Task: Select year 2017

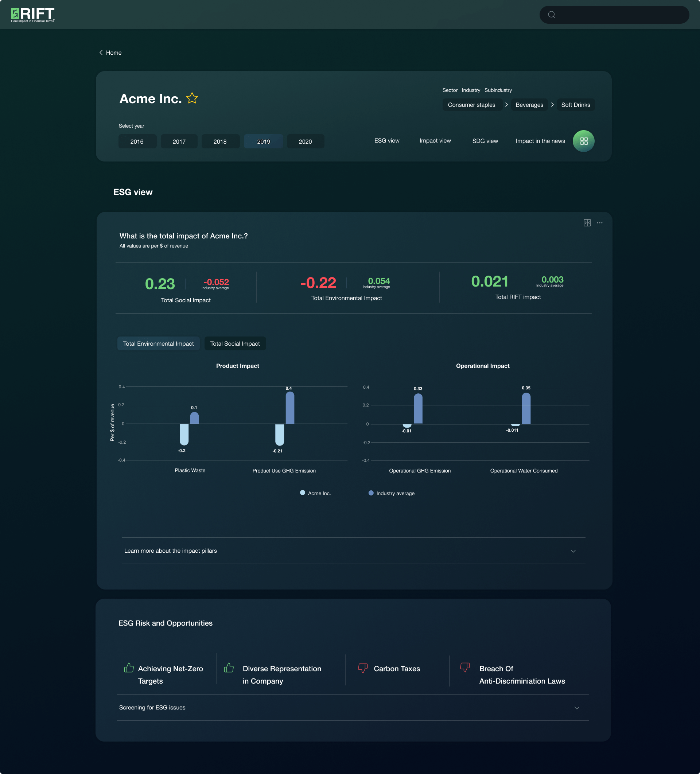Action: pos(179,141)
